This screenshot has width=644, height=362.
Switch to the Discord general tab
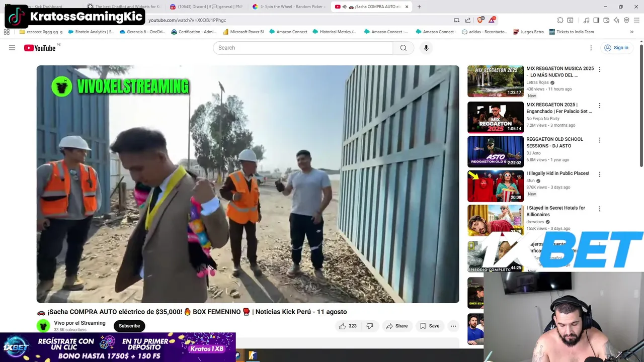[206, 7]
